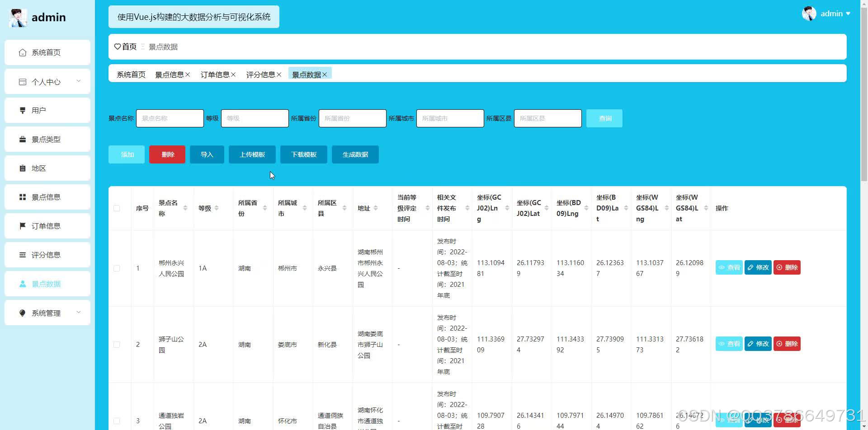The width and height of the screenshot is (868, 430).
Task: Switch to the 评分信息 tab
Action: coord(261,75)
